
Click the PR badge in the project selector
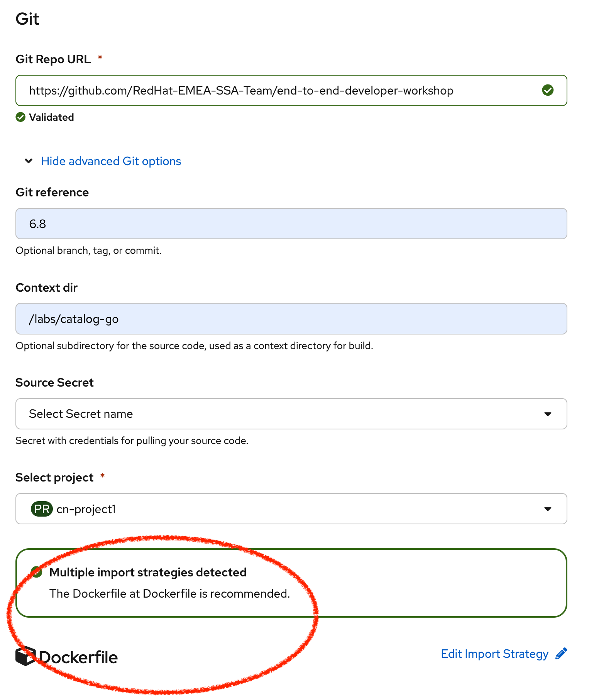(42, 509)
